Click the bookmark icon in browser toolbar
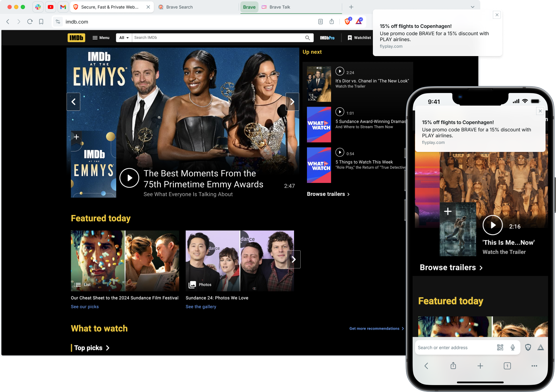Viewport: 556px width, 392px height. point(41,22)
